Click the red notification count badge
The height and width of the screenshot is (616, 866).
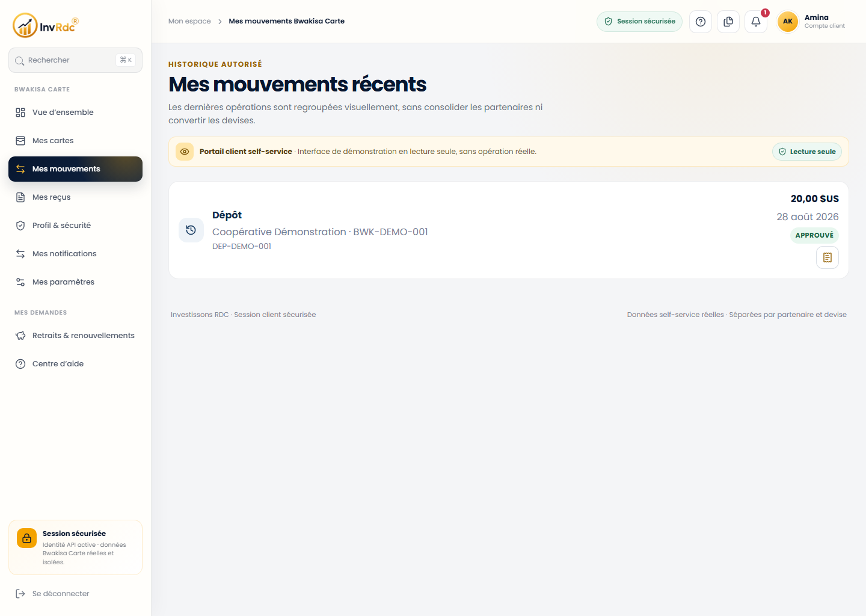(765, 13)
